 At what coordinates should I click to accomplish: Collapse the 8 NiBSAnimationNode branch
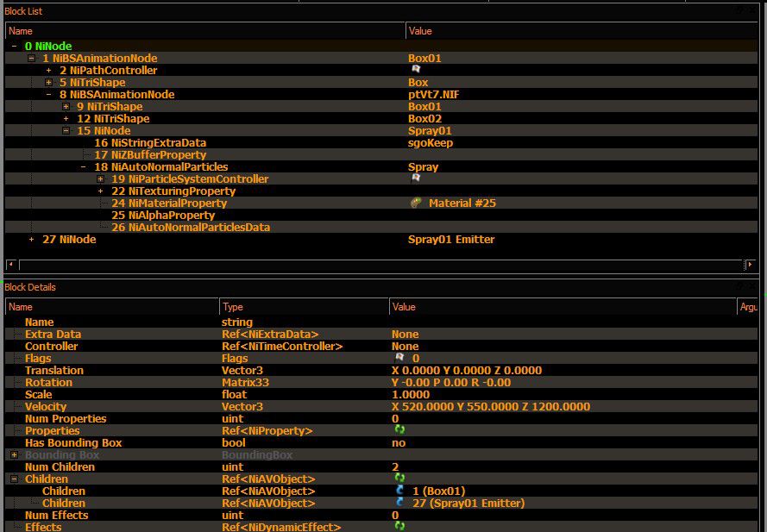click(49, 94)
